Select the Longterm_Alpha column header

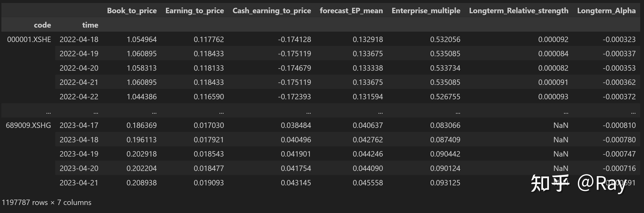click(x=606, y=10)
